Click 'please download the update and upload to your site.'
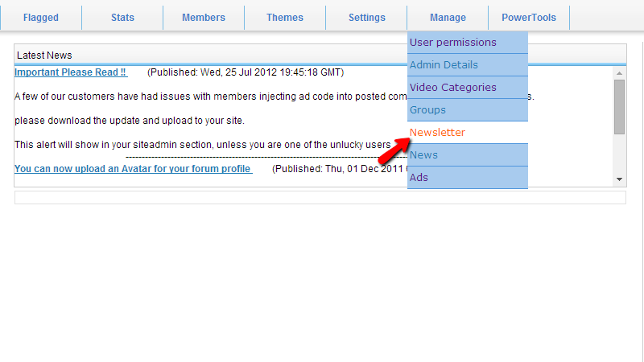644x362 pixels. pos(130,121)
